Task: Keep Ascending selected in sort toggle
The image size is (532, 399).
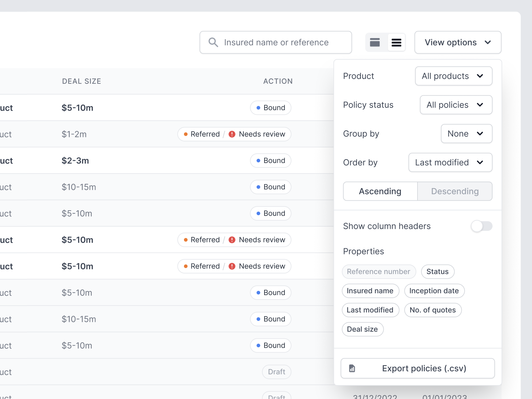Action: (380, 191)
